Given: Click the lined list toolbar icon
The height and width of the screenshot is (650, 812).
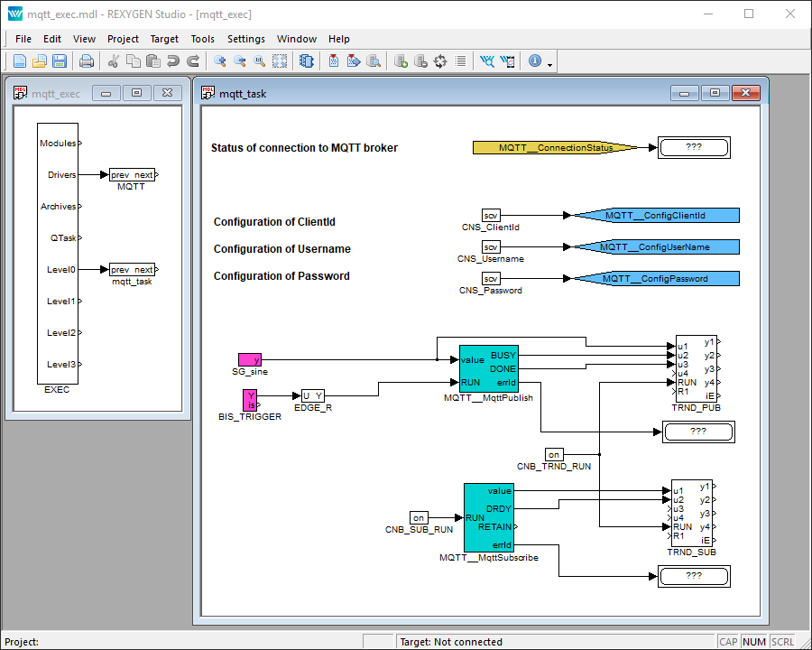Looking at the screenshot, I should 460,61.
